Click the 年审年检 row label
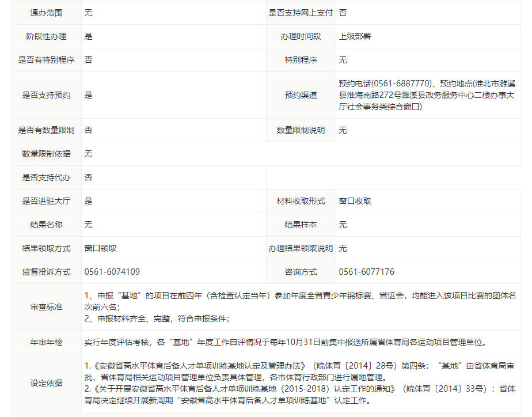 (x=46, y=342)
